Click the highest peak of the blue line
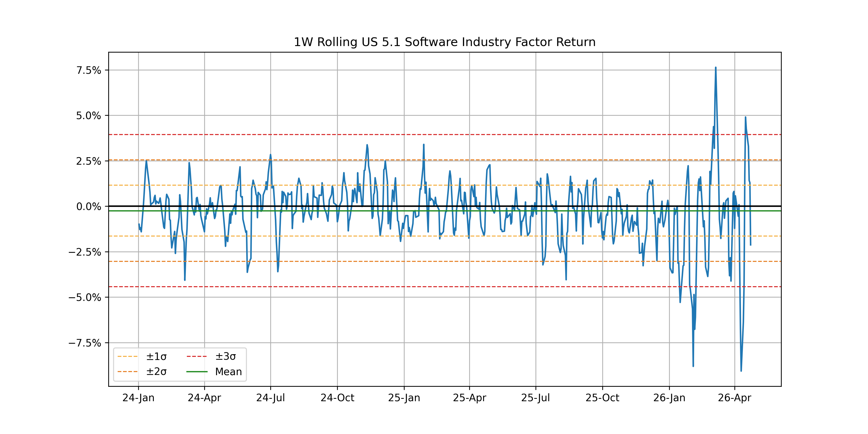Viewport: 868px width, 434px height. [715, 68]
